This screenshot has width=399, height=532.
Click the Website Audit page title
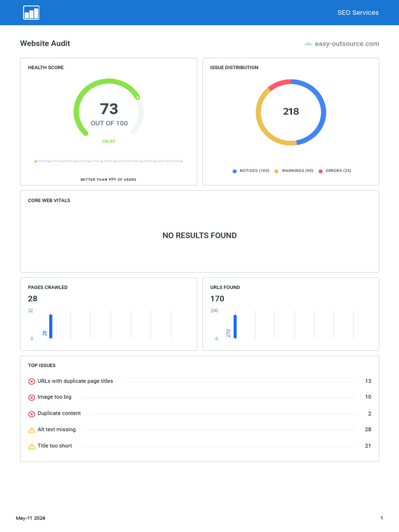(x=45, y=44)
